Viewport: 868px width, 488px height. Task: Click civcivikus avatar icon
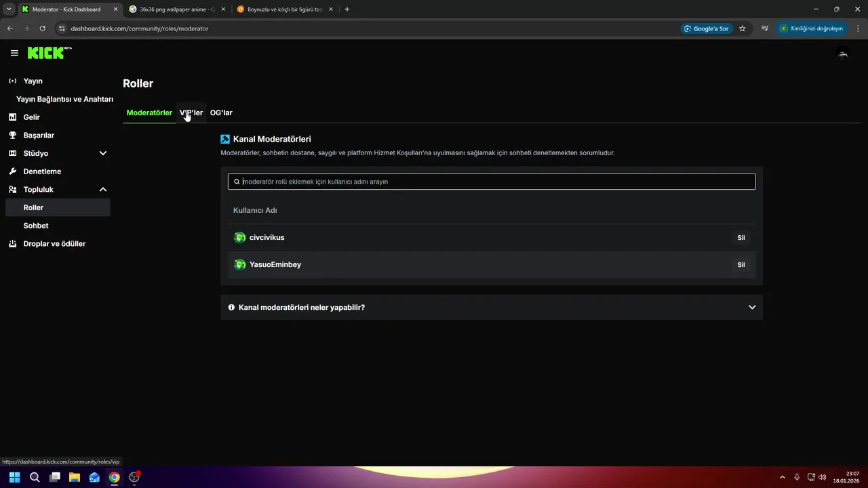pos(239,237)
